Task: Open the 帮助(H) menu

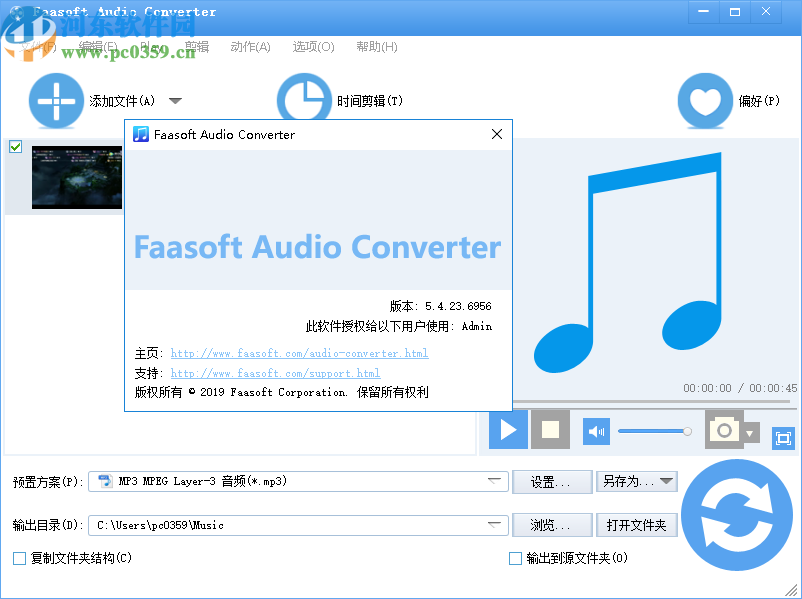Action: (376, 46)
